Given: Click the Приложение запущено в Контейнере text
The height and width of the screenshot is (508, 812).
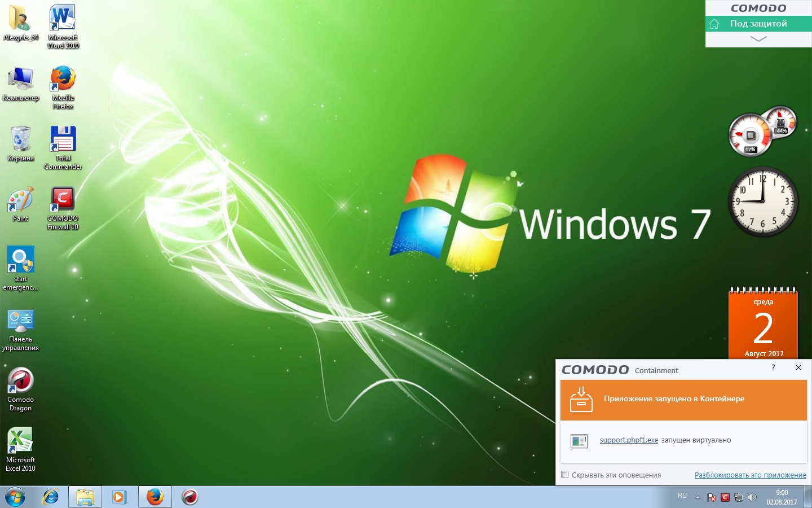Looking at the screenshot, I should [x=674, y=399].
